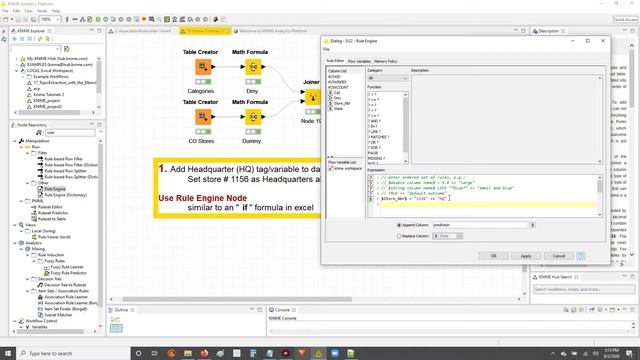Viewport: 640px width, 360px height.
Task: Click Subset Matcher node icon
Action: tap(40, 315)
